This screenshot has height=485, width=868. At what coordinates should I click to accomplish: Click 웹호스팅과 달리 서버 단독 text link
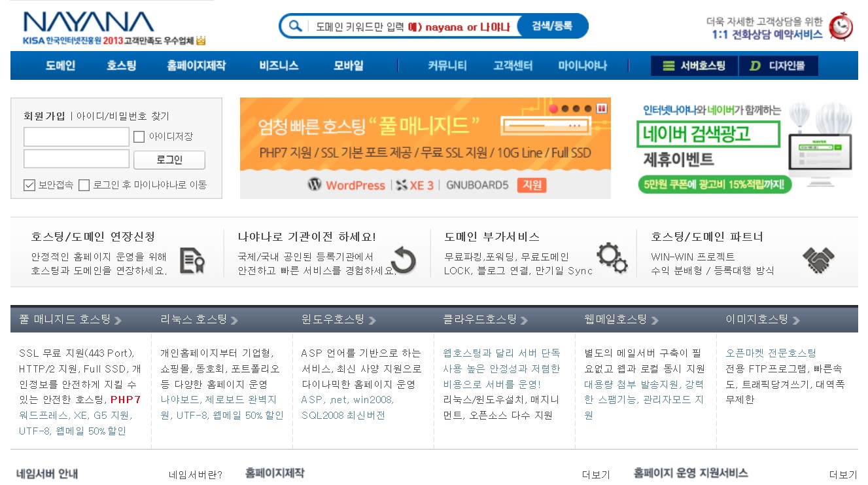[502, 353]
